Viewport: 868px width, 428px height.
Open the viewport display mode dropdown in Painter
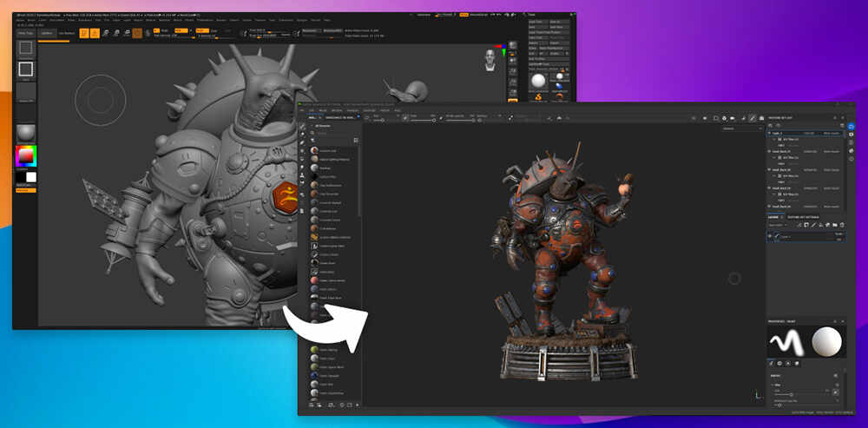click(x=742, y=128)
